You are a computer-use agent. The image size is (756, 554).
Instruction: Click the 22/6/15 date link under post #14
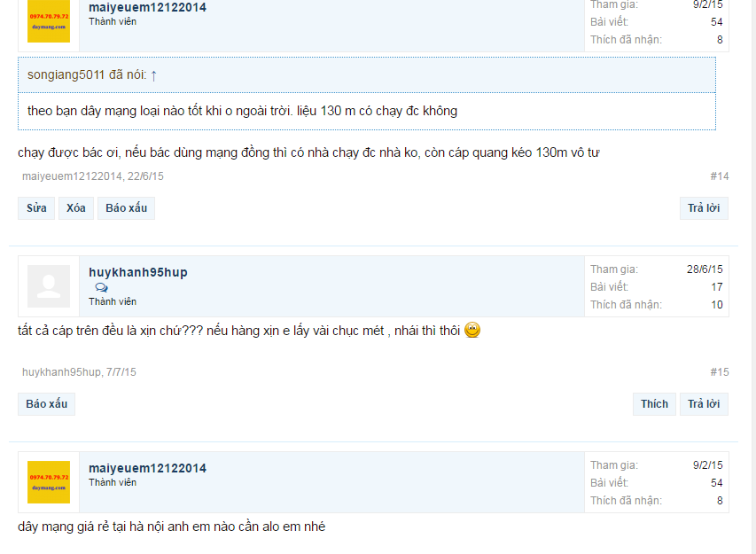click(x=145, y=176)
